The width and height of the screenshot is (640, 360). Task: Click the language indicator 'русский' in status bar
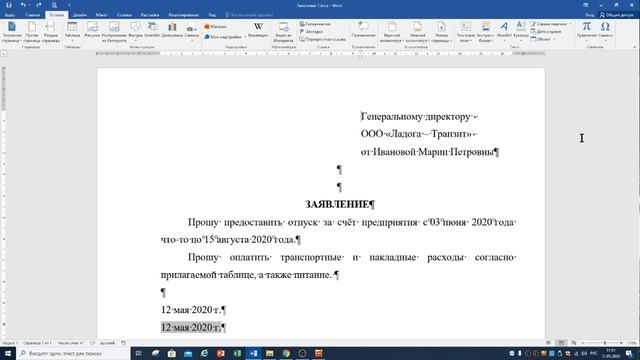pos(107,343)
